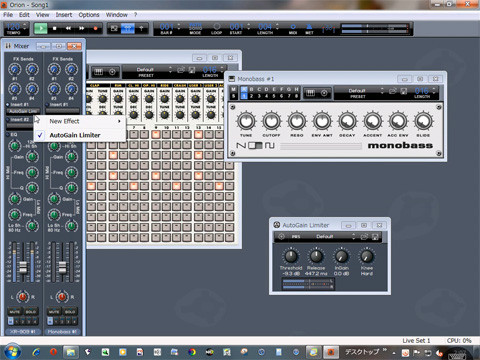This screenshot has height=360, width=480.
Task: Start playback with the green Play button
Action: click(41, 28)
